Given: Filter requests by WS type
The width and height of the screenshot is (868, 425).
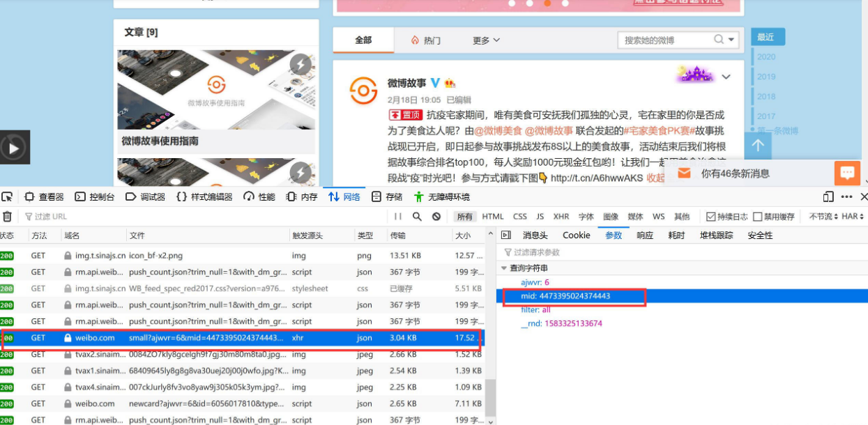Looking at the screenshot, I should pos(658,217).
